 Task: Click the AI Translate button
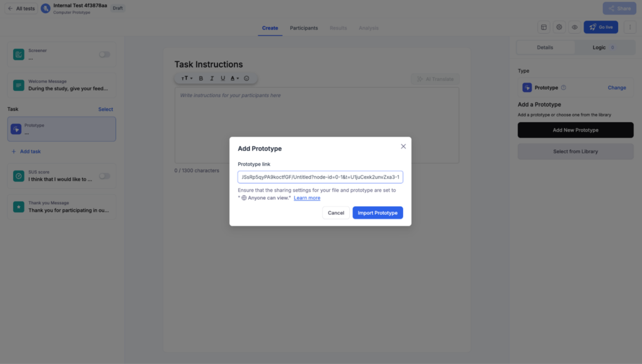[x=435, y=79]
